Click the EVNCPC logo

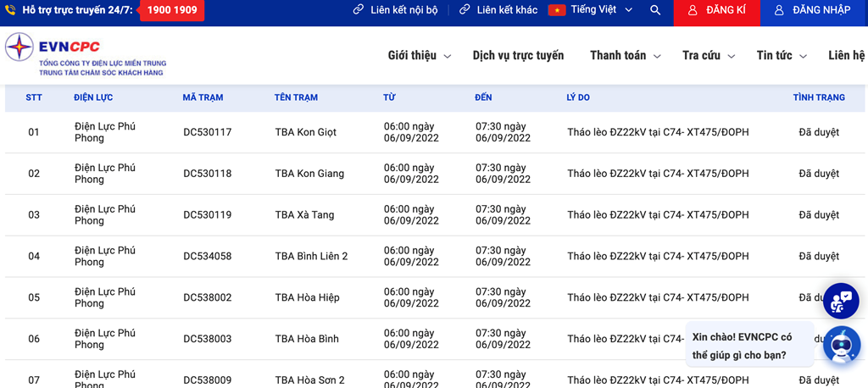86,54
